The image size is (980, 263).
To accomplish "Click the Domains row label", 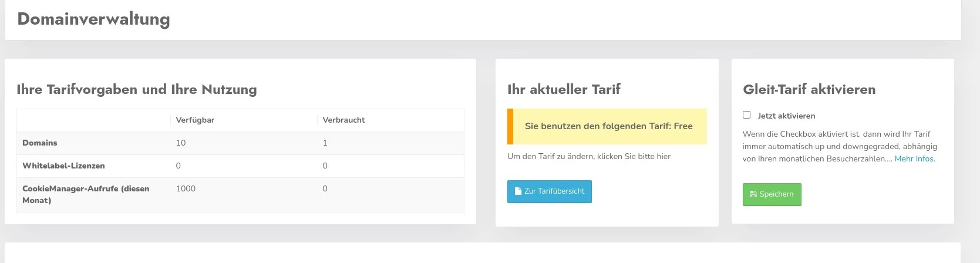I will click(x=40, y=143).
